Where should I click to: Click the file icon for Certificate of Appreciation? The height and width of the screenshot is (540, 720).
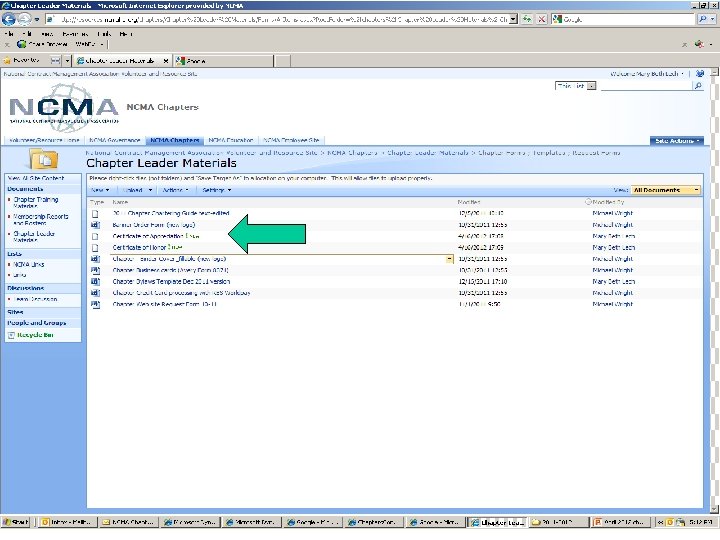coord(95,236)
